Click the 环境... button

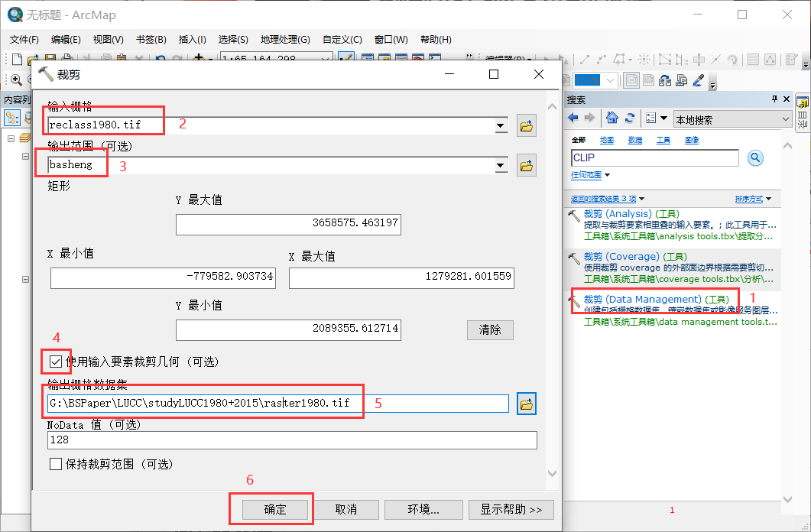point(423,510)
